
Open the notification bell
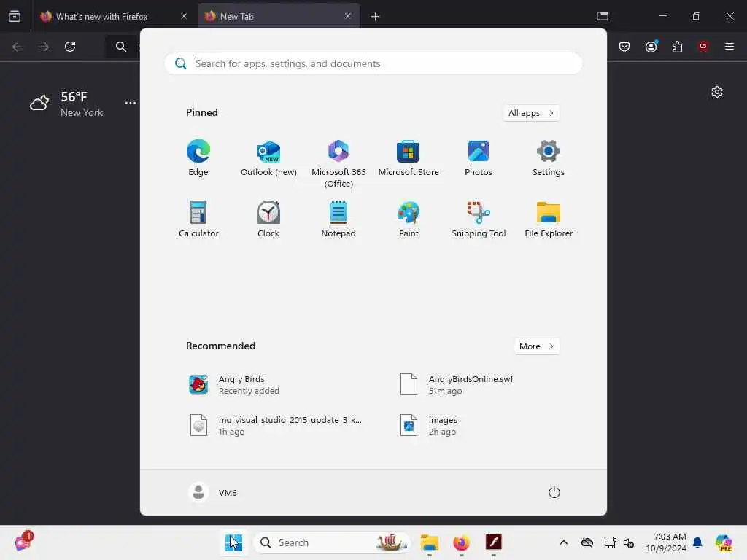[697, 542]
